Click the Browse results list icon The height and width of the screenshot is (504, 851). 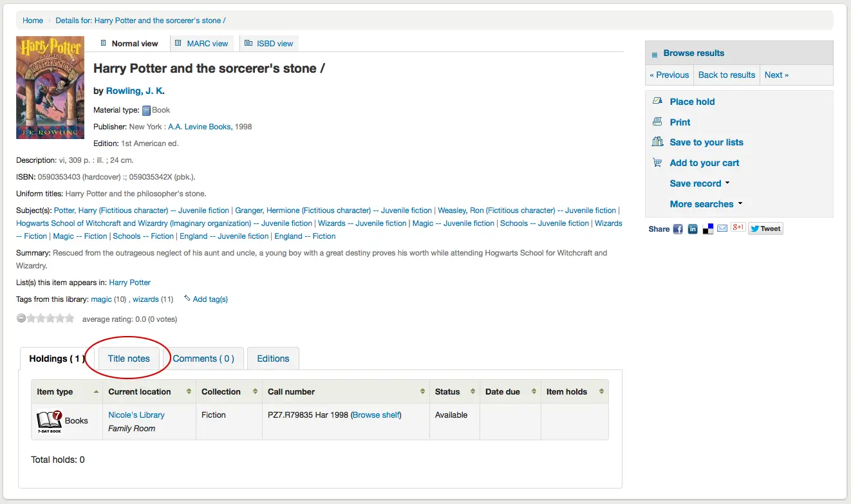pos(655,54)
